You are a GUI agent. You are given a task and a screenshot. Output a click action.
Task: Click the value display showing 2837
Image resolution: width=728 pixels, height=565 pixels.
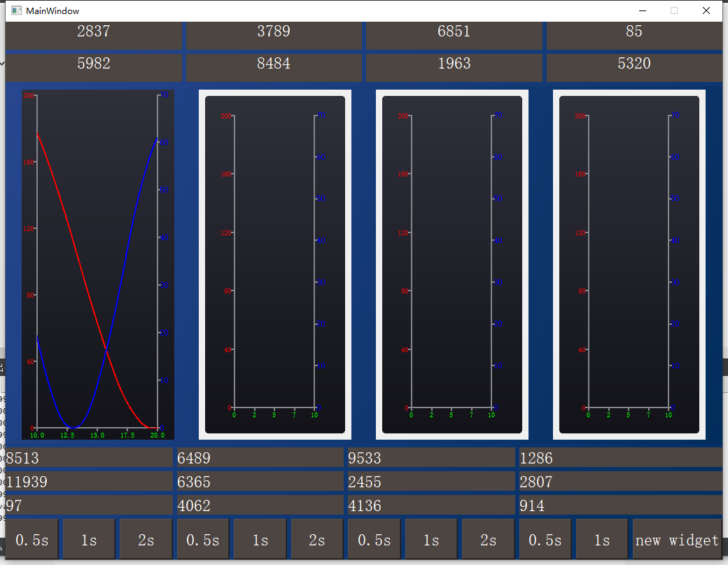(x=94, y=31)
